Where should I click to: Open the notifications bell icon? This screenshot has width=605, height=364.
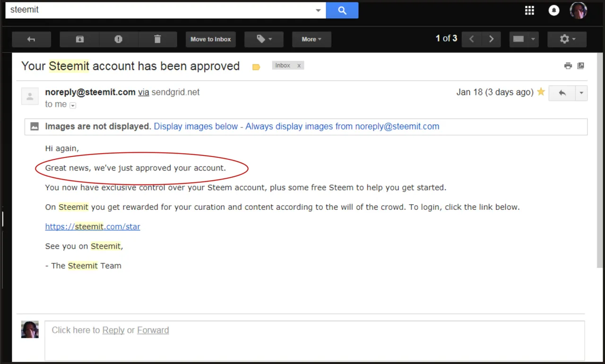pos(554,10)
